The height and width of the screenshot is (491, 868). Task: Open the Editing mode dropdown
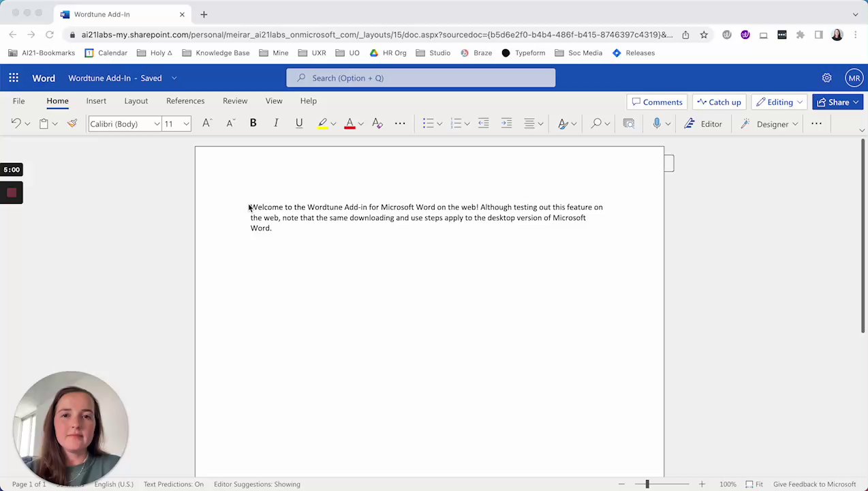click(779, 102)
